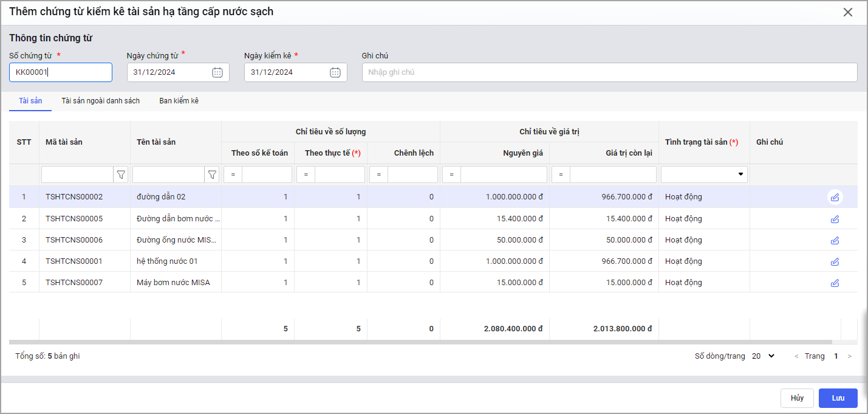
Task: Open calendar picker for Ngày chứng từ
Action: [x=217, y=72]
